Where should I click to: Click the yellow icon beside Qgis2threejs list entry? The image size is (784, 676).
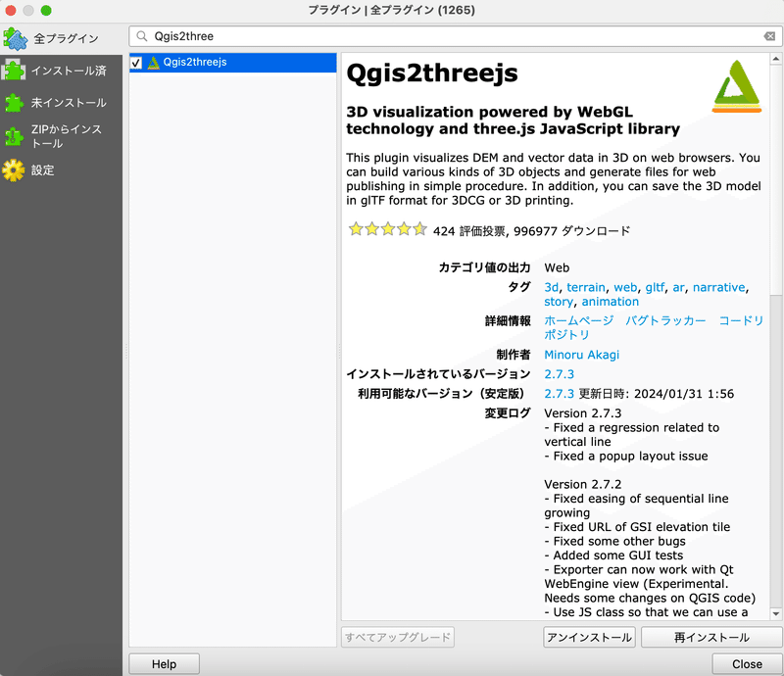[154, 62]
